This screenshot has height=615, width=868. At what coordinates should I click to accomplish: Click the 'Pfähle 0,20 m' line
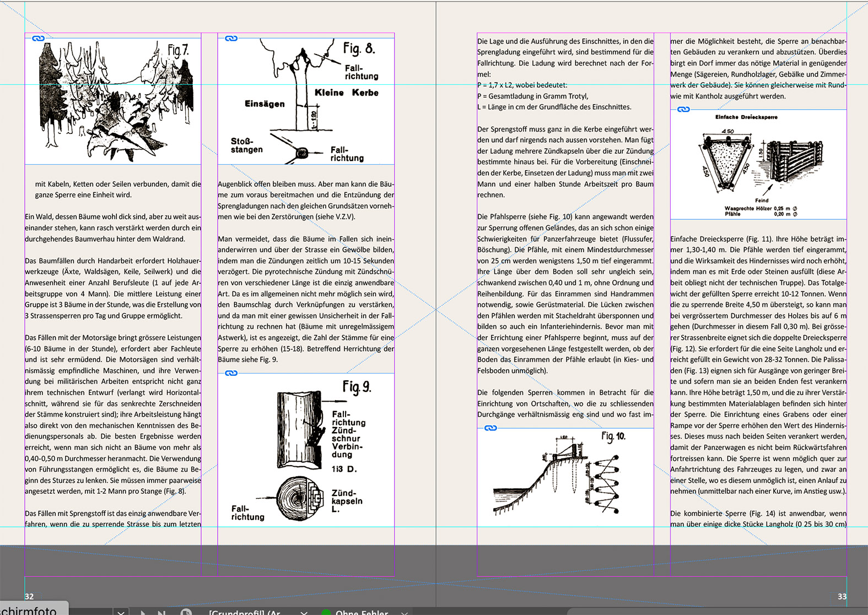761,214
